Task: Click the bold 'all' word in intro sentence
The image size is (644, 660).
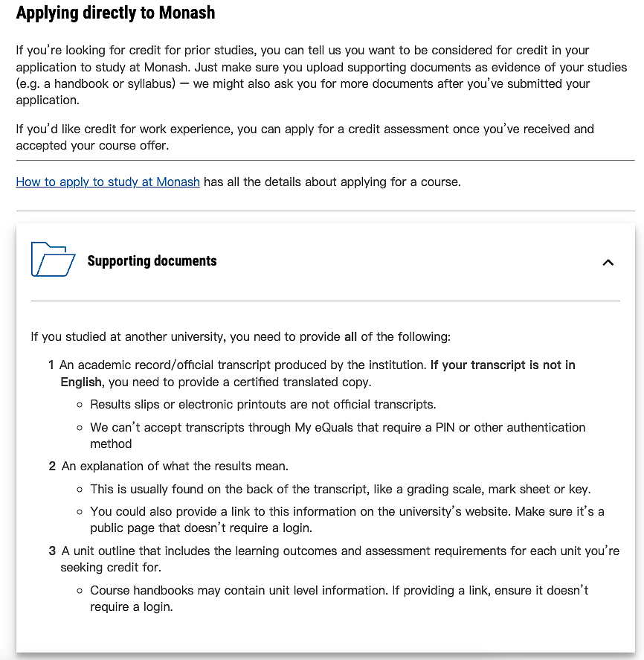Action: point(350,337)
